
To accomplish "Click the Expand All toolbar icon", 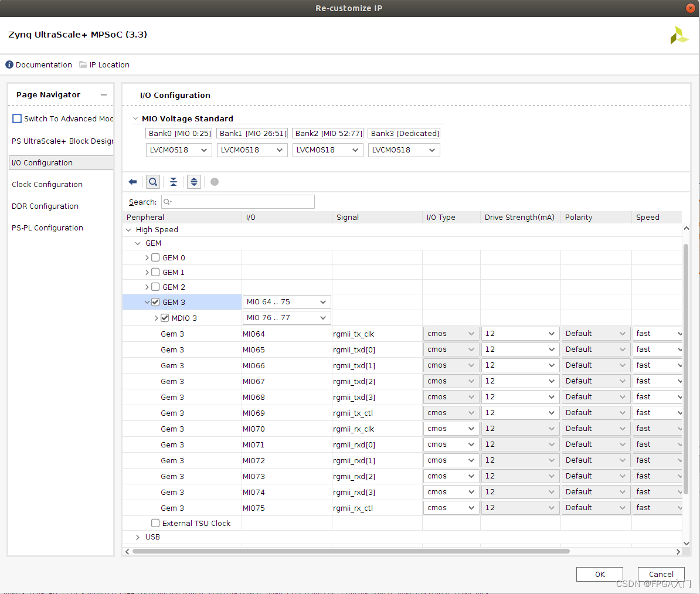I will pyautogui.click(x=193, y=182).
